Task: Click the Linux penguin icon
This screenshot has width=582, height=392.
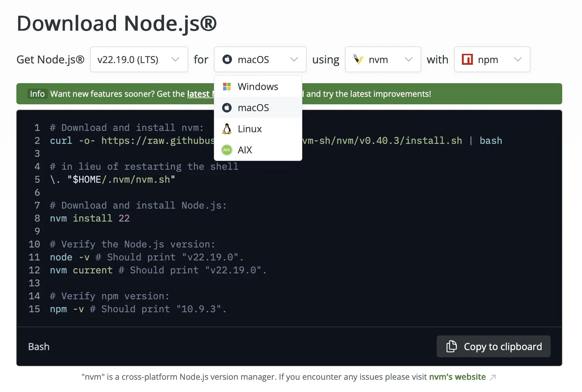Action: pyautogui.click(x=227, y=129)
